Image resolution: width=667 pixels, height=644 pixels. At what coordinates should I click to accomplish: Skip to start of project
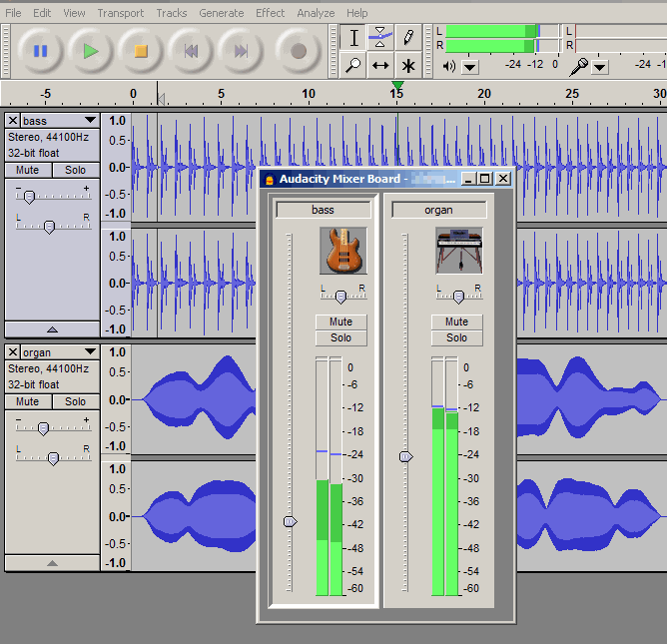(x=191, y=52)
